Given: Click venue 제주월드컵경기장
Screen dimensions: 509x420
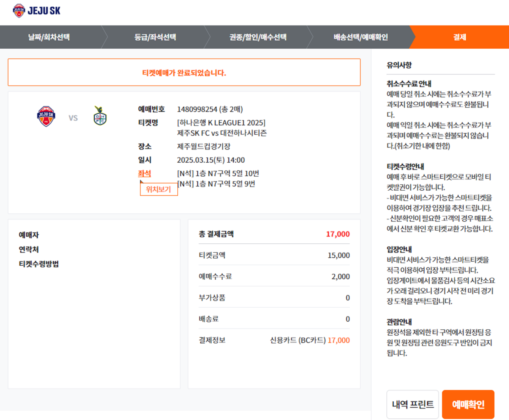Looking at the screenshot, I should tap(204, 146).
